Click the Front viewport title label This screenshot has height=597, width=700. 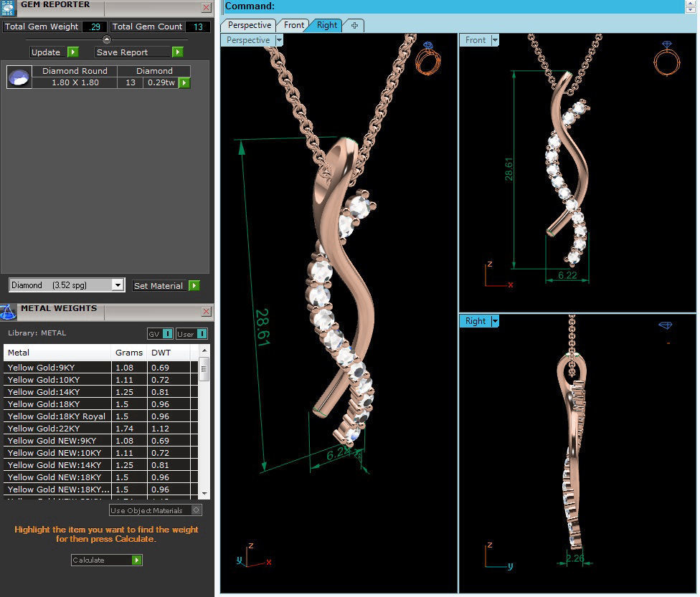tap(476, 40)
